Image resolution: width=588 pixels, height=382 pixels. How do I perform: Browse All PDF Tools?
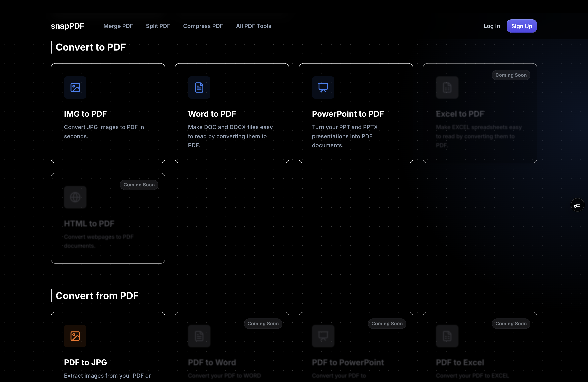(x=253, y=26)
